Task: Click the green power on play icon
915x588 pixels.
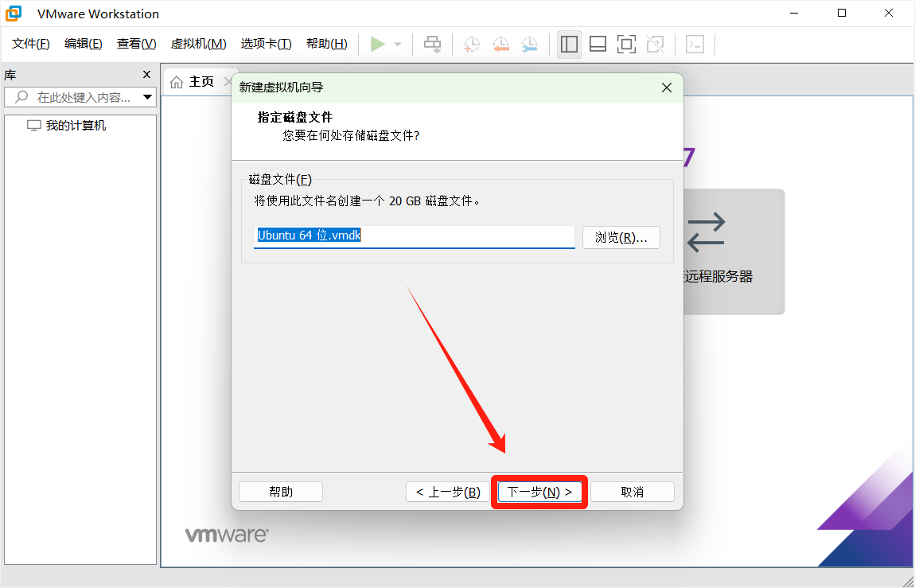Action: 378,45
